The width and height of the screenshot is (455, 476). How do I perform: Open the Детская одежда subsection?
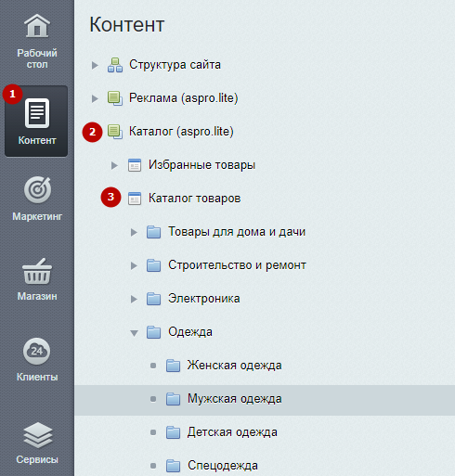(232, 432)
